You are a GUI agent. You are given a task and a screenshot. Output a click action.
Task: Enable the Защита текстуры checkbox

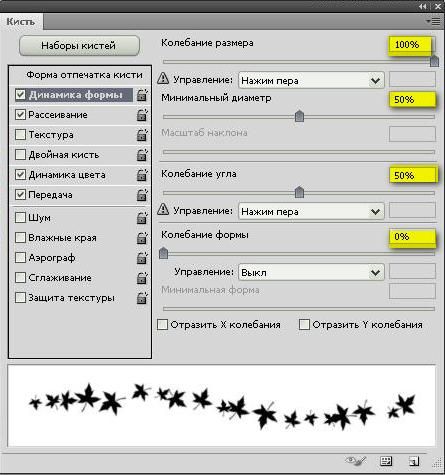(x=20, y=298)
